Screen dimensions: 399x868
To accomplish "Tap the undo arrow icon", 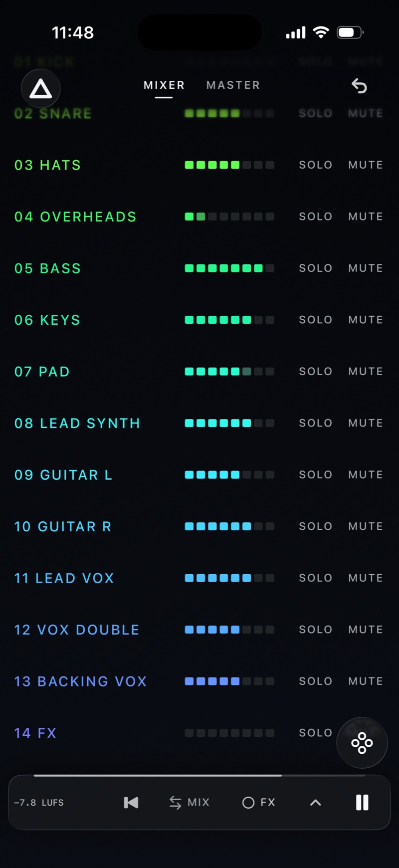I will (x=359, y=86).
